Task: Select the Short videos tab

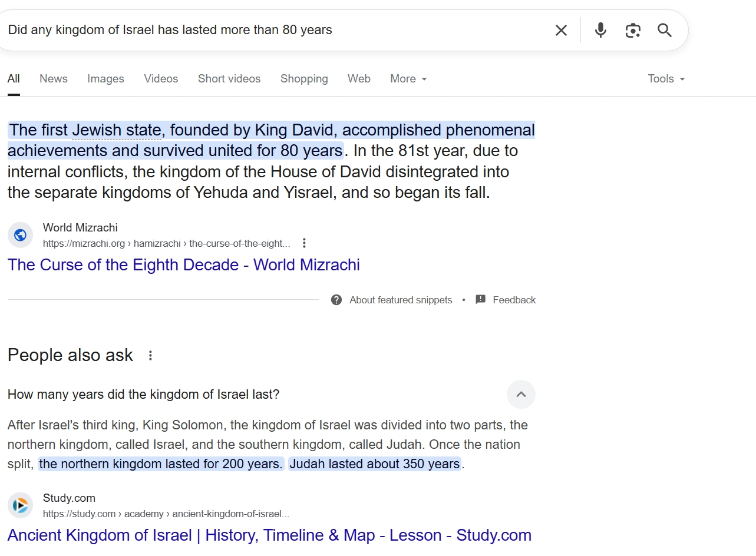Action: pos(229,79)
